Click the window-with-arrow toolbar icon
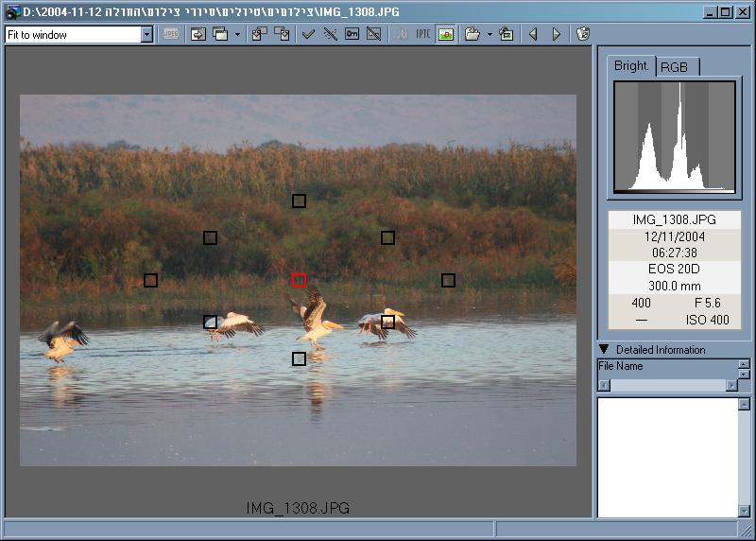This screenshot has height=541, width=756. 198,34
